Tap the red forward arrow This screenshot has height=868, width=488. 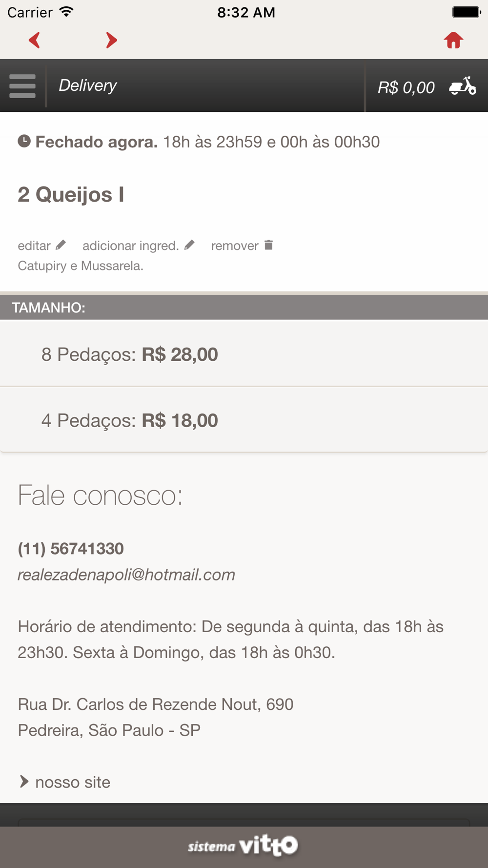coord(111,40)
